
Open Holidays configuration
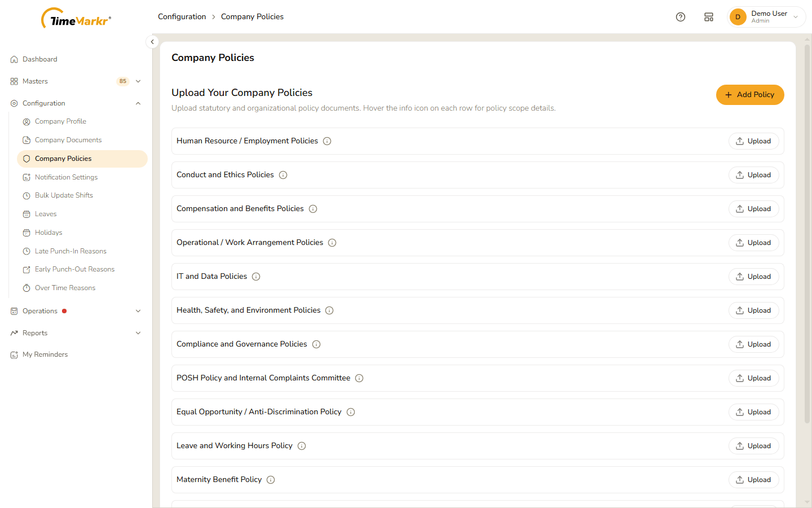click(x=48, y=233)
